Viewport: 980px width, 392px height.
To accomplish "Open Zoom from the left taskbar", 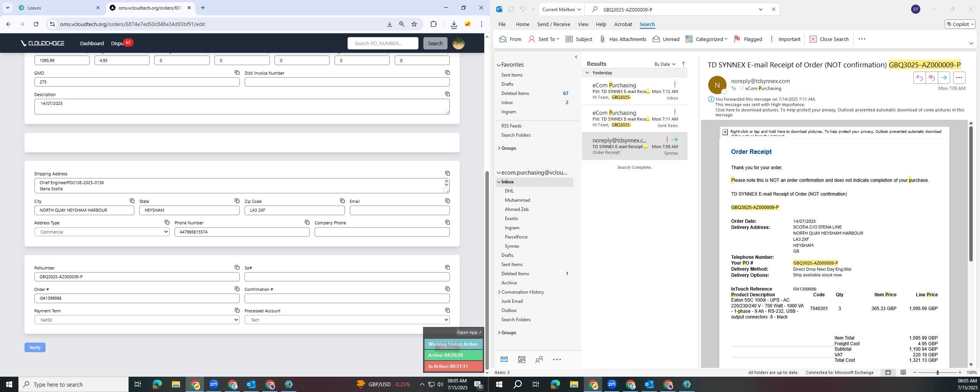I will coord(214,384).
